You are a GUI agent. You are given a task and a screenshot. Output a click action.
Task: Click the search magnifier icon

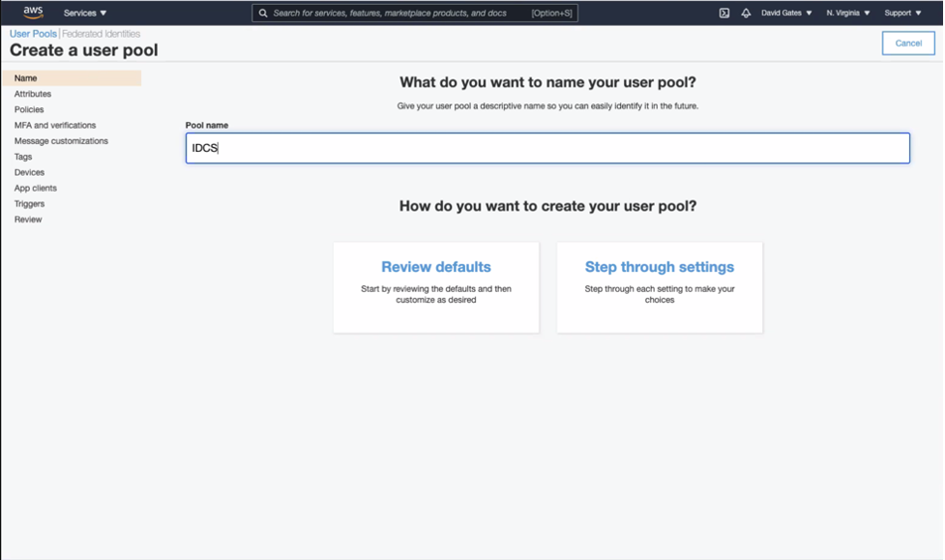tap(263, 14)
